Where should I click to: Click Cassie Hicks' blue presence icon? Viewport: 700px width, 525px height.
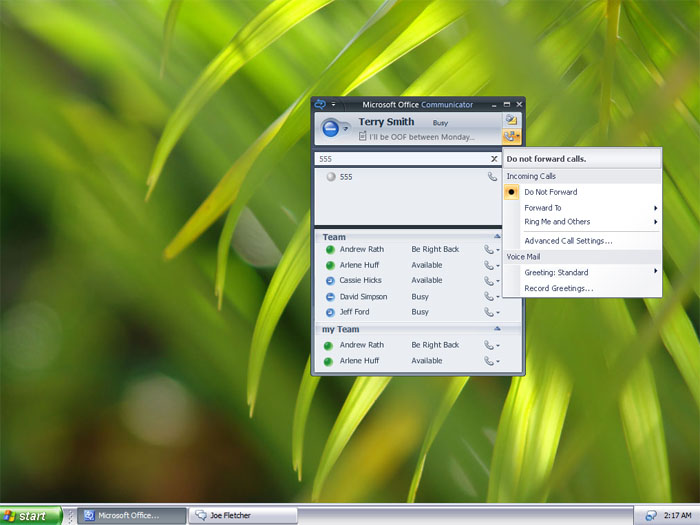tap(330, 281)
